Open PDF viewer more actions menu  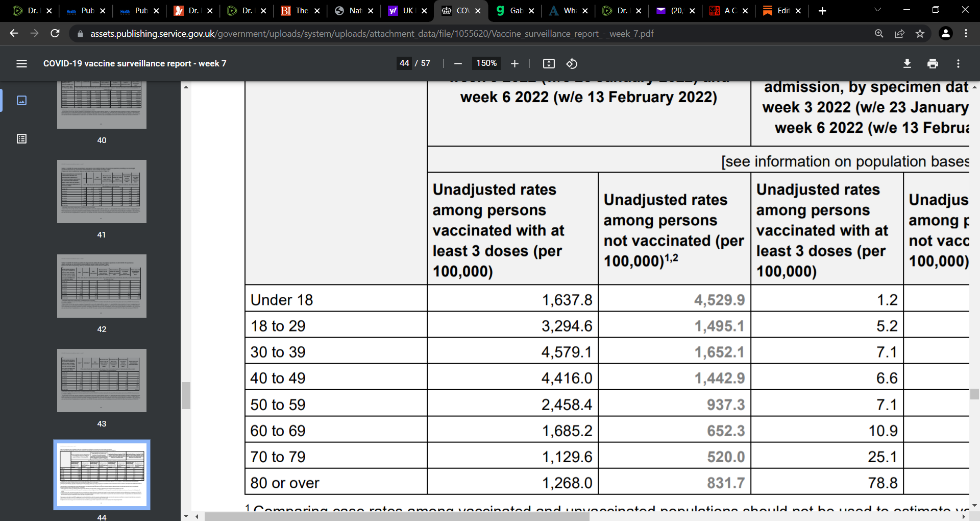958,63
